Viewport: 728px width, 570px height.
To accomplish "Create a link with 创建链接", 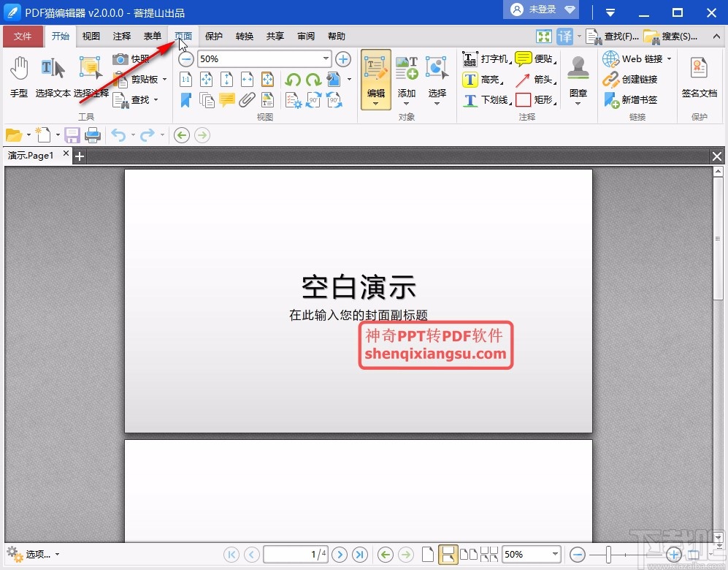I will point(629,80).
